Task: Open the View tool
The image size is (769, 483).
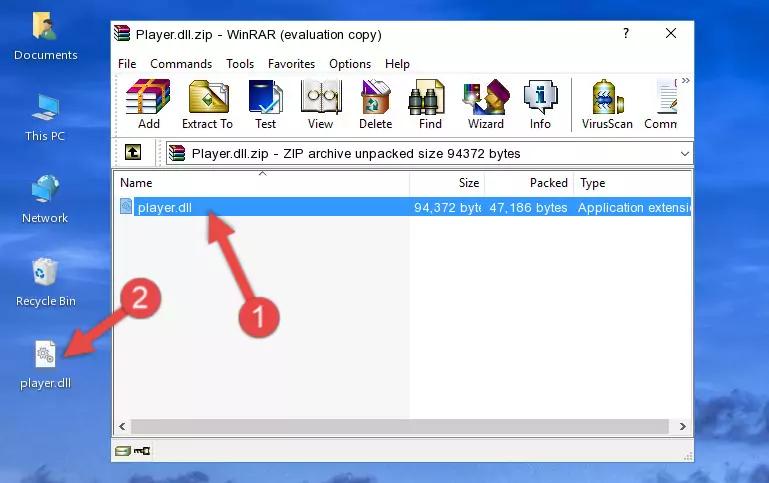Action: tap(321, 104)
